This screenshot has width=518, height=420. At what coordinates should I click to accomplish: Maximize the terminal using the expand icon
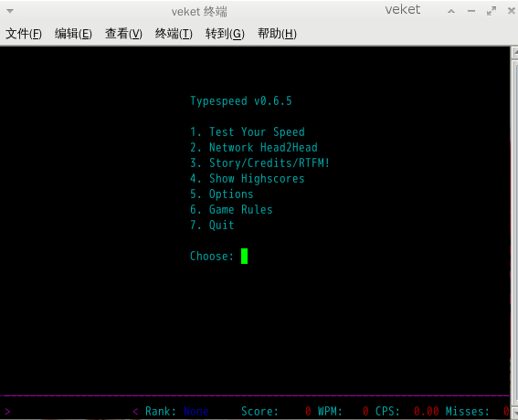492,11
